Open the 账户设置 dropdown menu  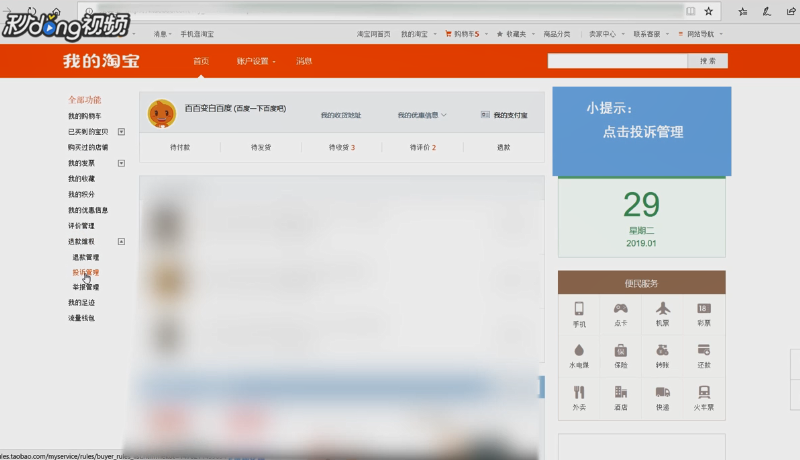point(256,61)
